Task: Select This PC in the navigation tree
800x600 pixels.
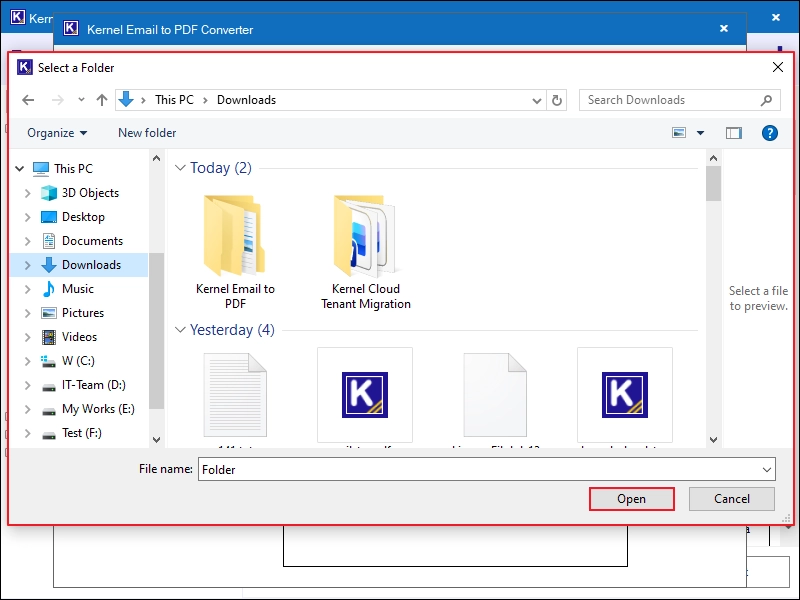Action: [x=73, y=168]
